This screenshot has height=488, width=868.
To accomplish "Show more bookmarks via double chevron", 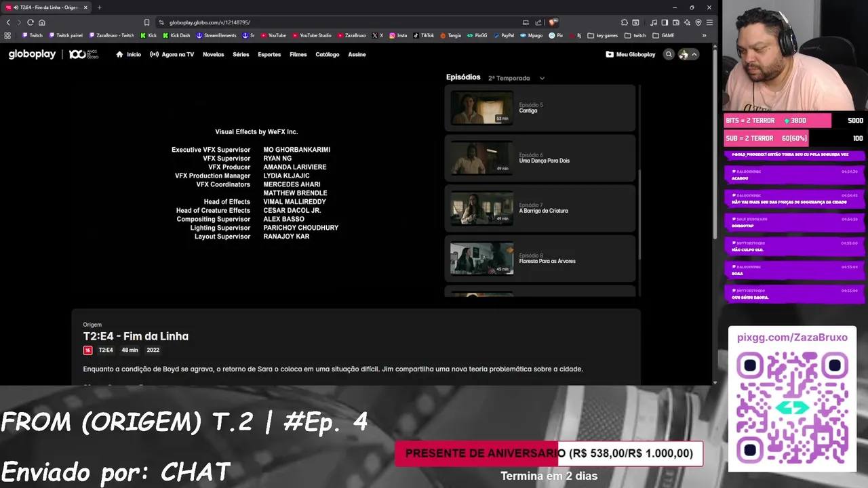I will [x=704, y=35].
